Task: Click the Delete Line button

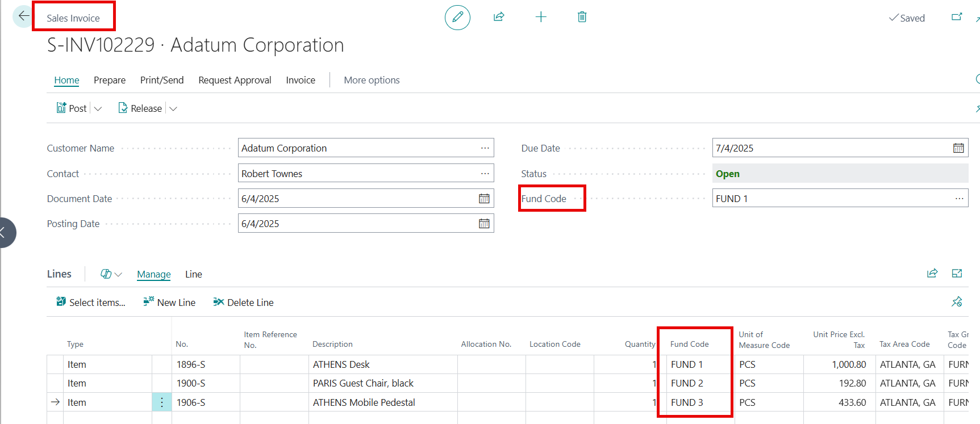Action: click(243, 303)
